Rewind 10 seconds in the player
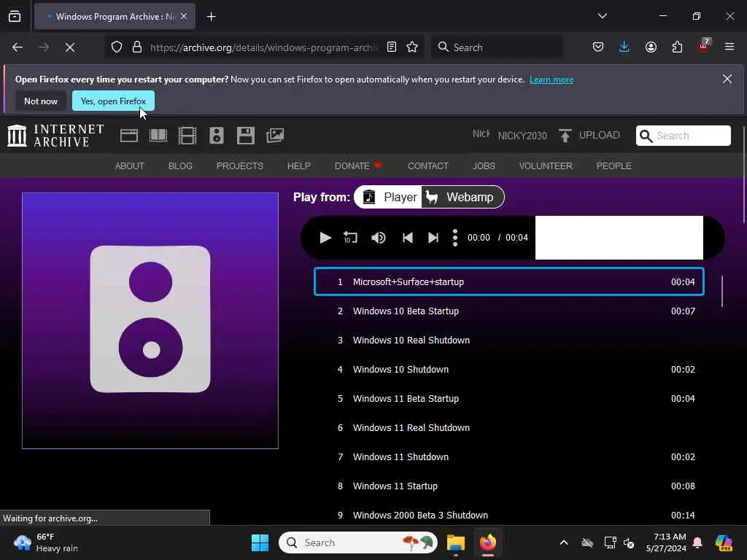747x560 pixels. pos(350,238)
